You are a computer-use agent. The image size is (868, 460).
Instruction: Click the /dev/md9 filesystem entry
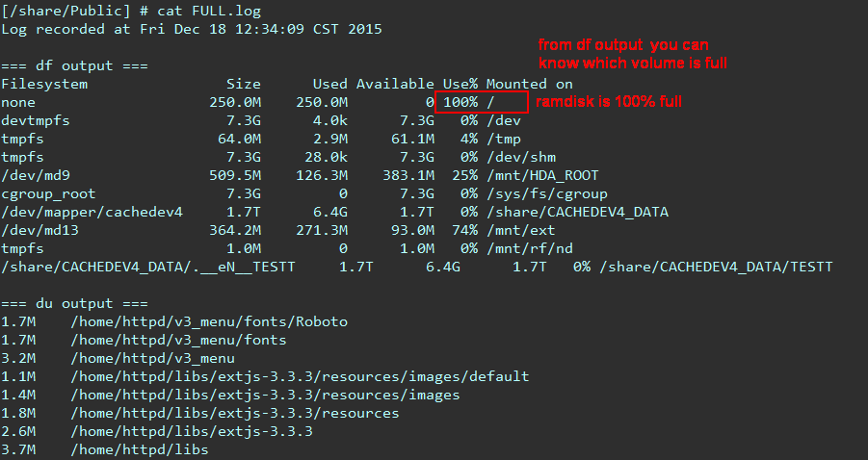(36, 176)
